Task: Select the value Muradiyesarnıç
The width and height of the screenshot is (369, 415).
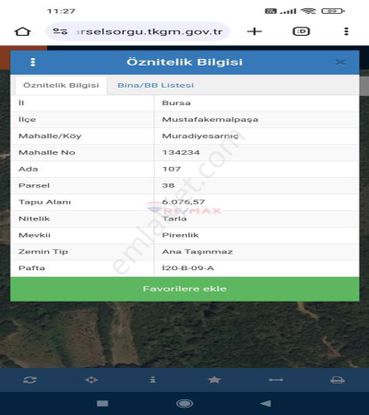Action: pyautogui.click(x=200, y=136)
